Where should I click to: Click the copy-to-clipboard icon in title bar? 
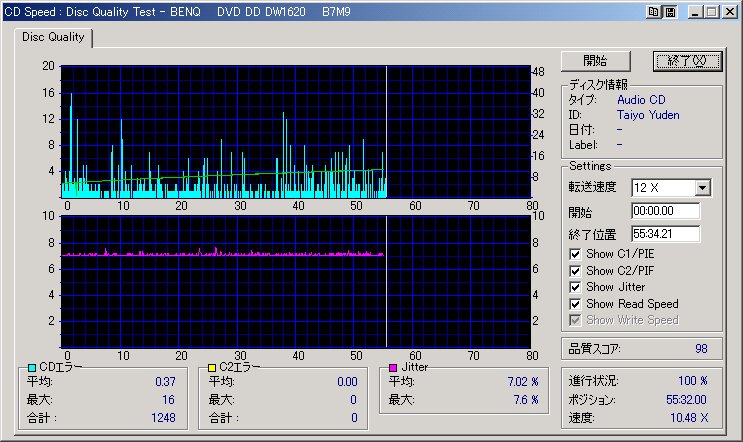[x=654, y=12]
